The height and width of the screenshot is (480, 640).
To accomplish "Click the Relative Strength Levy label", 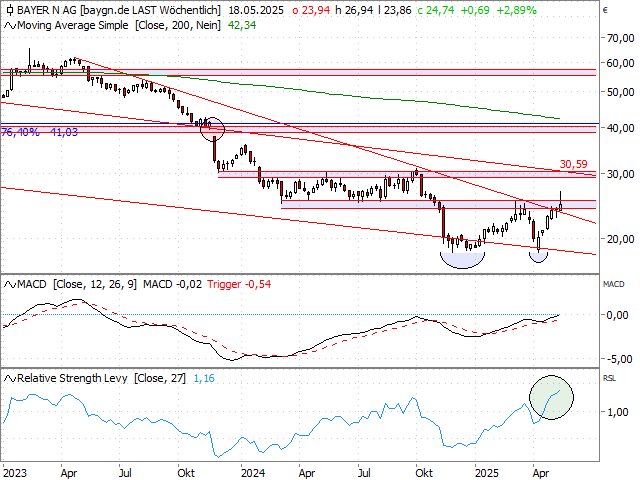I will point(72,378).
